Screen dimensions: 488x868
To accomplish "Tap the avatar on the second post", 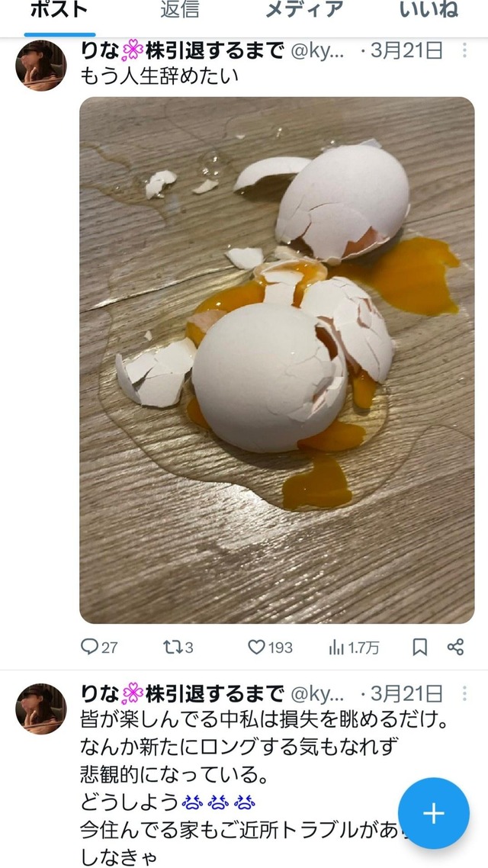I will (43, 707).
